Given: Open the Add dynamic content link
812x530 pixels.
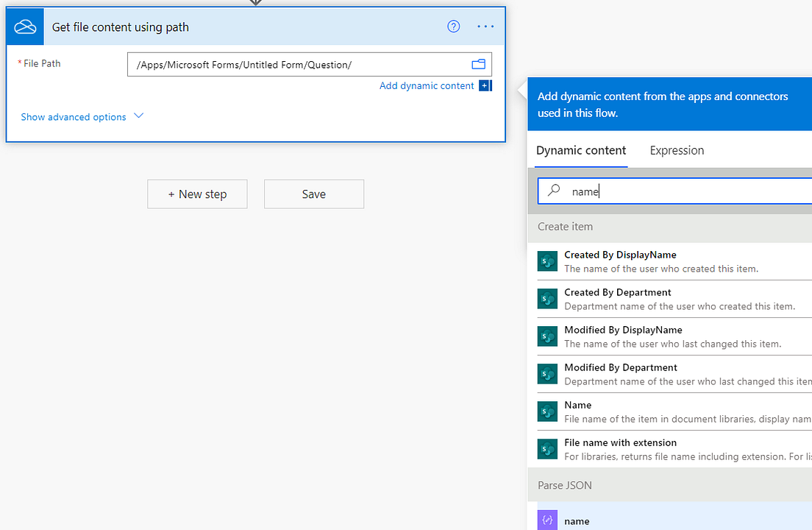Looking at the screenshot, I should tap(427, 85).
